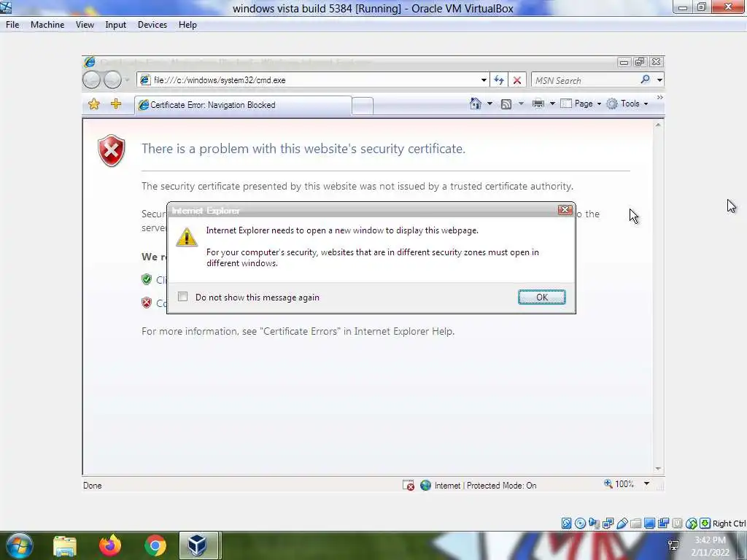The image size is (747, 560).
Task: Click the VirtualBox mouse integration icon
Action: (x=692, y=524)
